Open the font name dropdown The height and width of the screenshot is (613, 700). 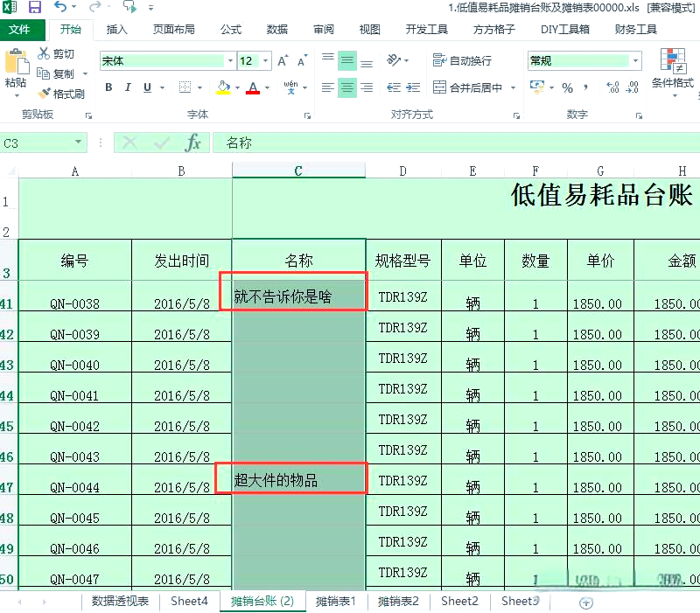tap(230, 60)
